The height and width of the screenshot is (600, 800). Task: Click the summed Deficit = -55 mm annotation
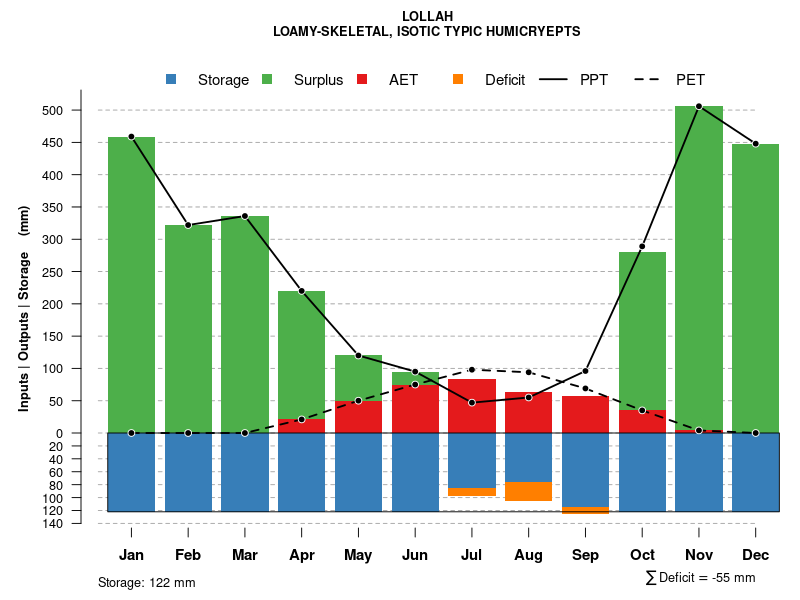[x=700, y=577]
